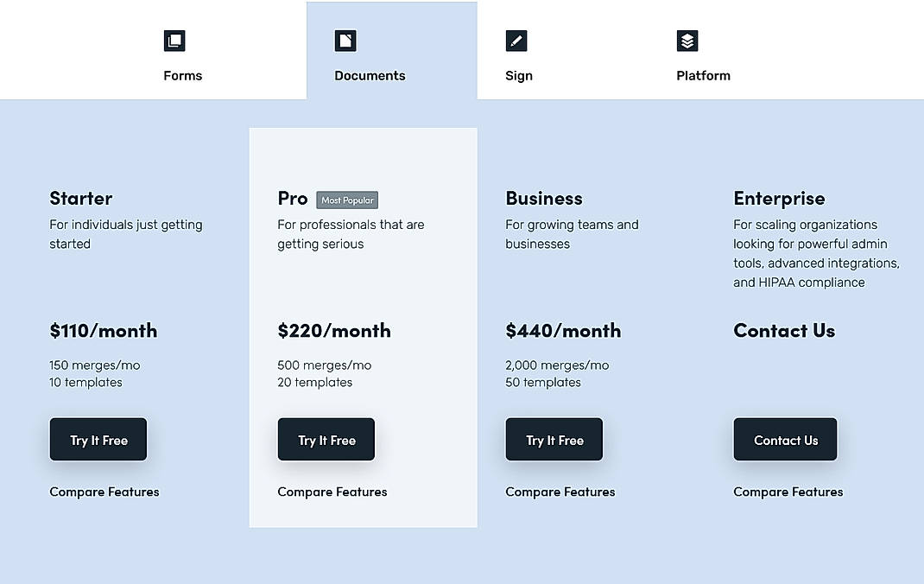Click Contact Us for Enterprise

(785, 440)
